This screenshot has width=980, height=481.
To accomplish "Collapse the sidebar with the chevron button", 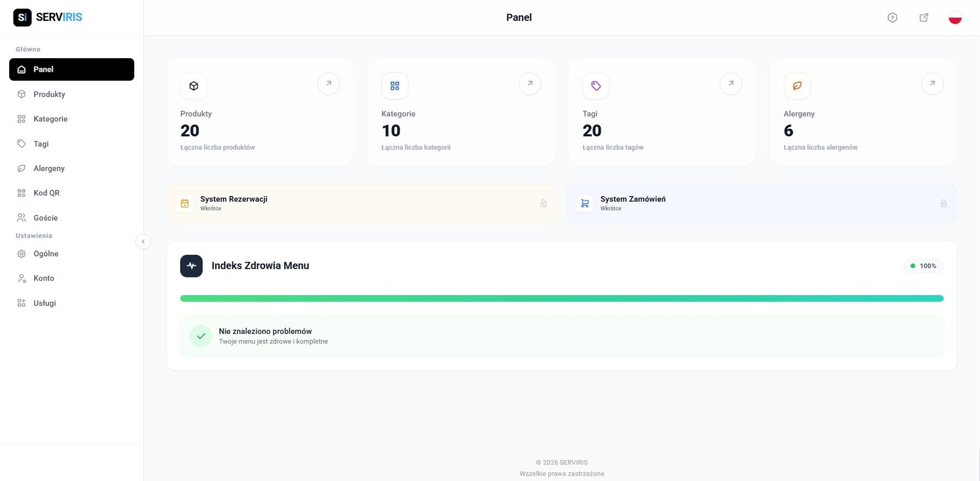I will pyautogui.click(x=143, y=241).
